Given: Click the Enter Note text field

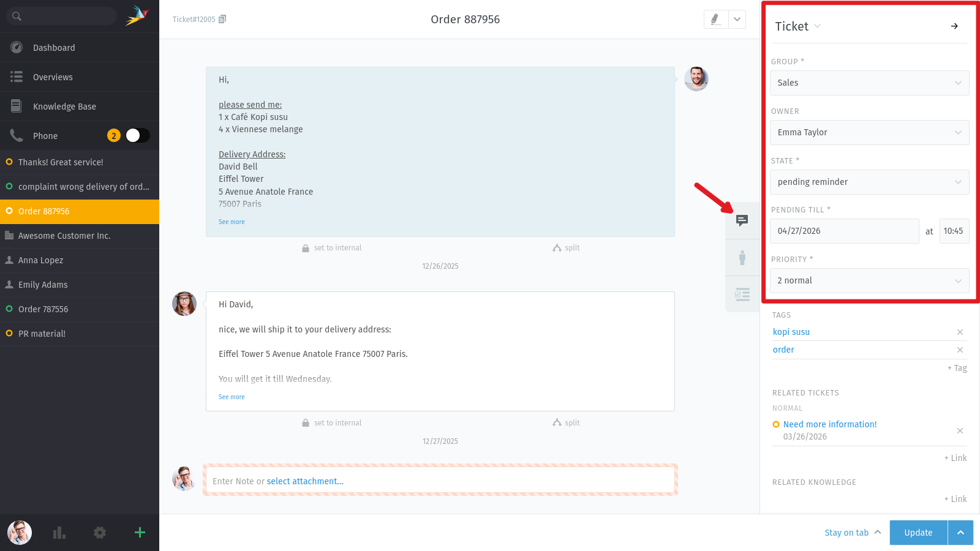Looking at the screenshot, I should pyautogui.click(x=440, y=480).
